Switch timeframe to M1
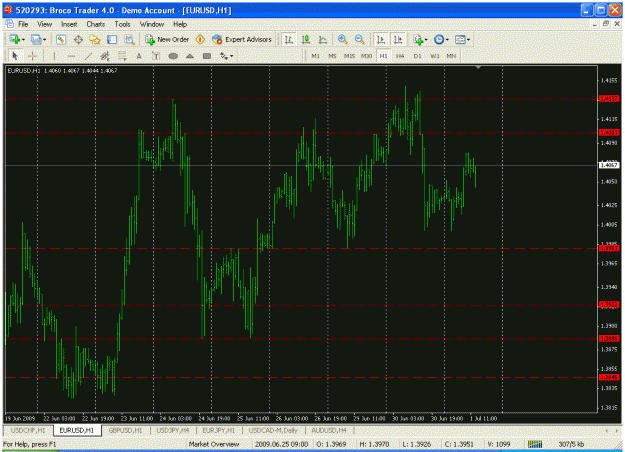Viewport: 625px width, 452px height. coord(315,56)
